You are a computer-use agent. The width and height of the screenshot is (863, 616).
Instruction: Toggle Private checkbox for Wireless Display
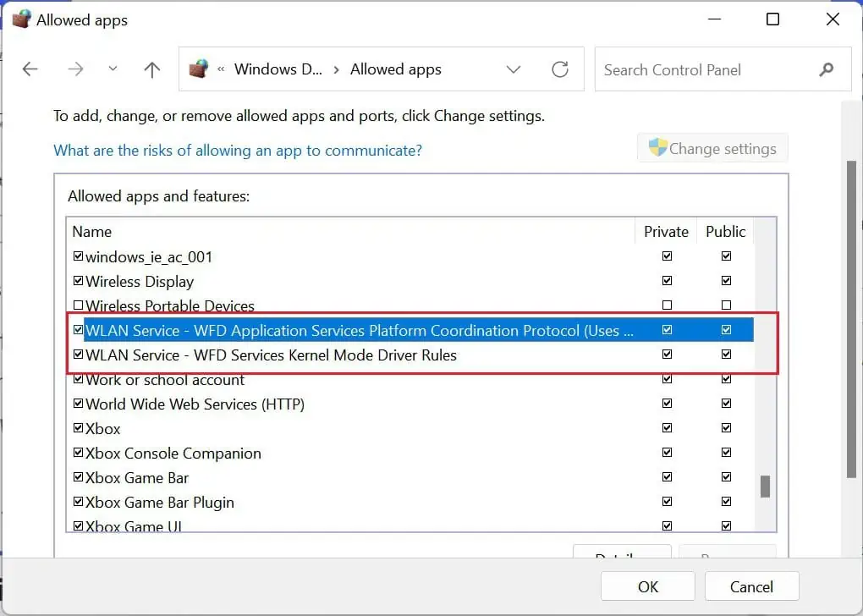tap(667, 281)
